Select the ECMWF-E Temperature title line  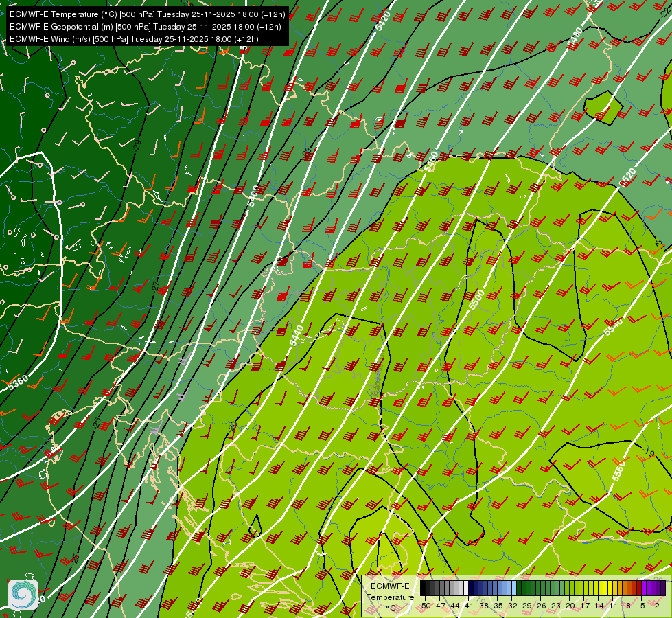point(147,14)
